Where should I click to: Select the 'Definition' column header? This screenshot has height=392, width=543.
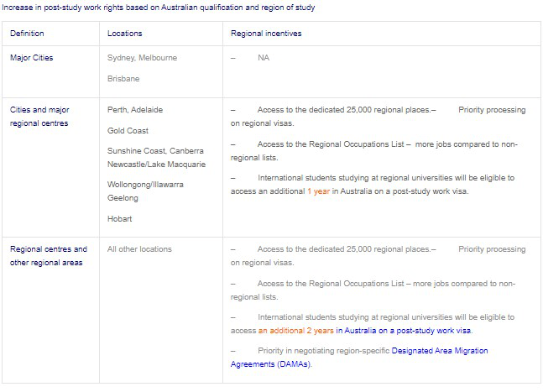(x=27, y=34)
